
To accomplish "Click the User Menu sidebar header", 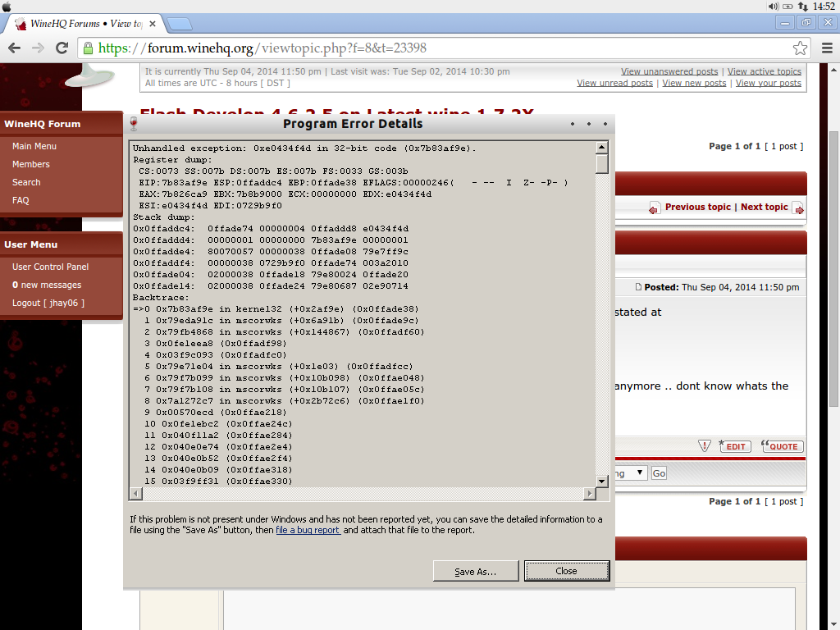I will coord(62,244).
